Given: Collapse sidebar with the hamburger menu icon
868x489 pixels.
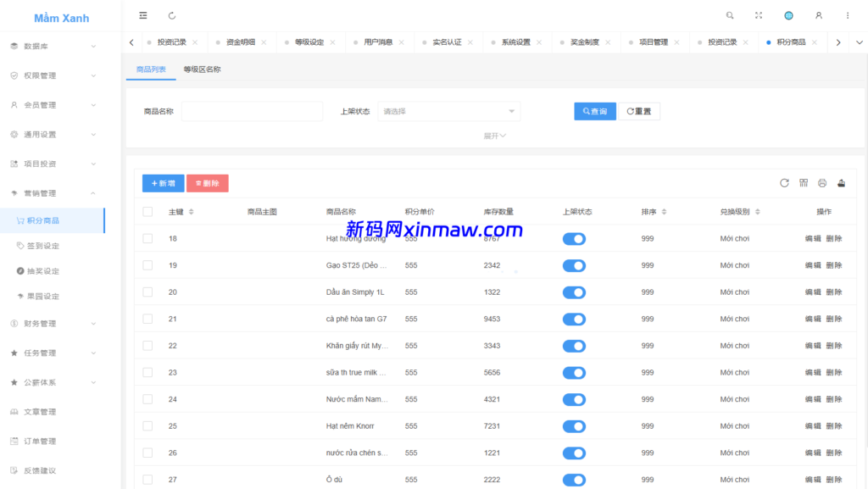Looking at the screenshot, I should 142,15.
